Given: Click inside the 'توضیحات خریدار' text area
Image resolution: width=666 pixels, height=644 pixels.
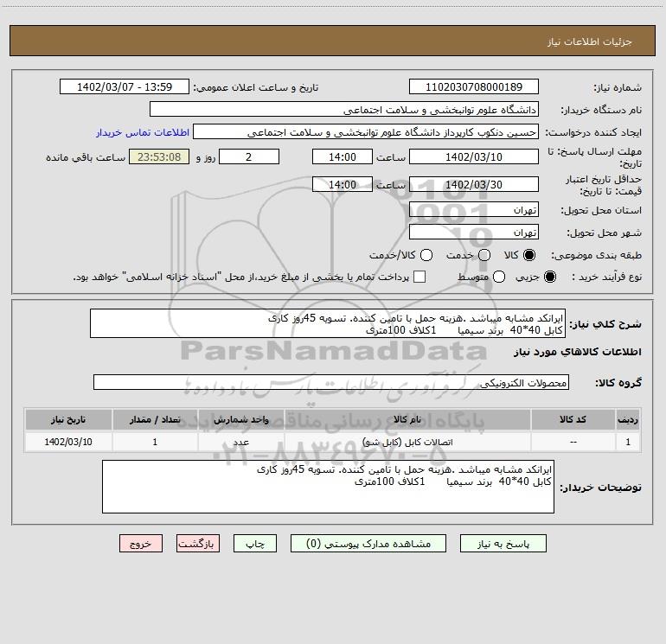Looking at the screenshot, I should click(328, 487).
